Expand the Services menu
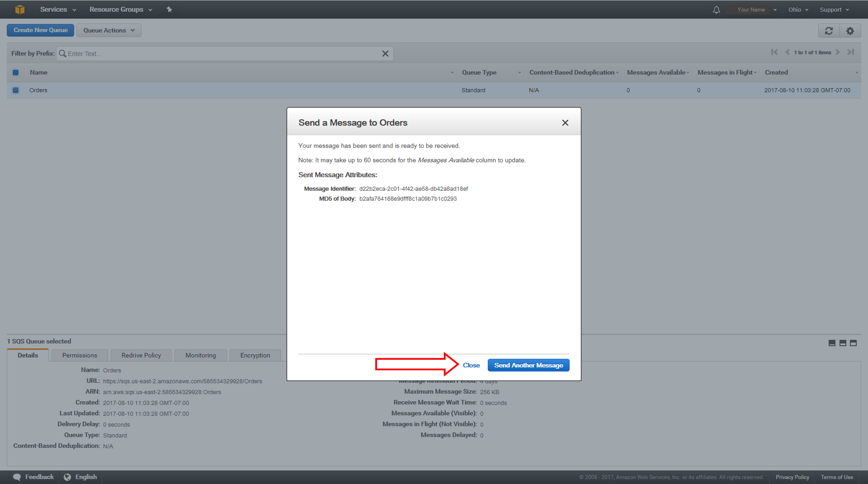This screenshot has width=868, height=484. pyautogui.click(x=58, y=9)
